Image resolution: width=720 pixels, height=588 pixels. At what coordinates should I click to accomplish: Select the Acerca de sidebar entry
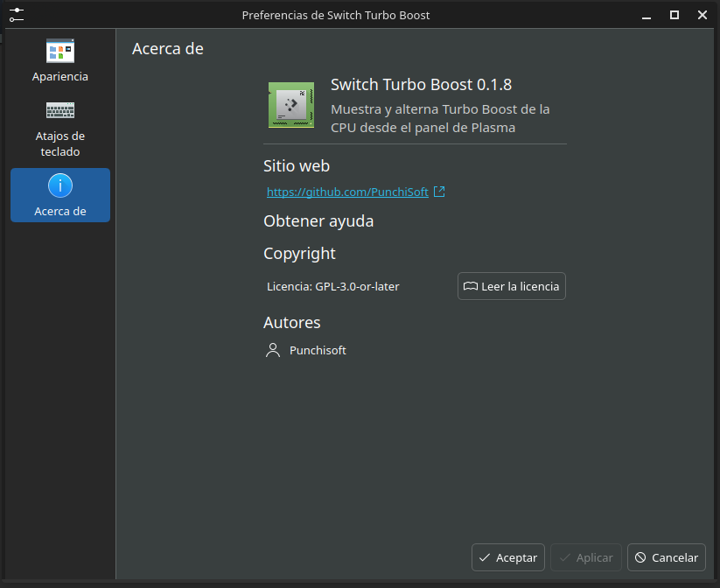point(60,195)
